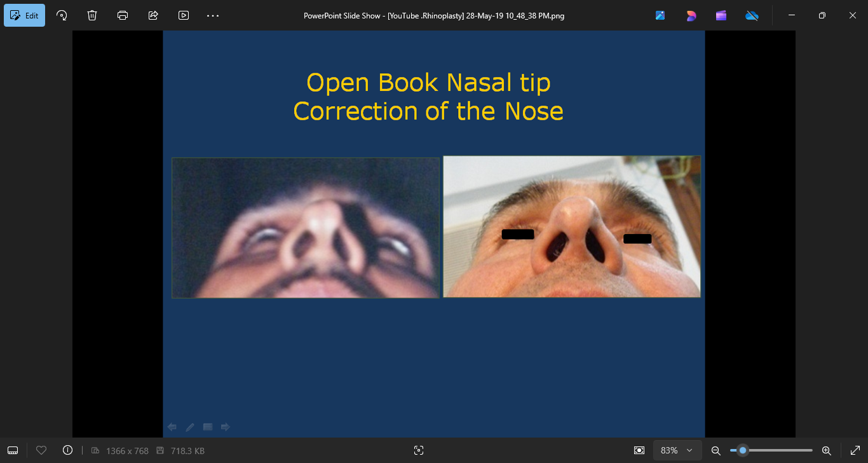868x463 pixels.
Task: Rotate the image using the rotate icon
Action: point(62,15)
